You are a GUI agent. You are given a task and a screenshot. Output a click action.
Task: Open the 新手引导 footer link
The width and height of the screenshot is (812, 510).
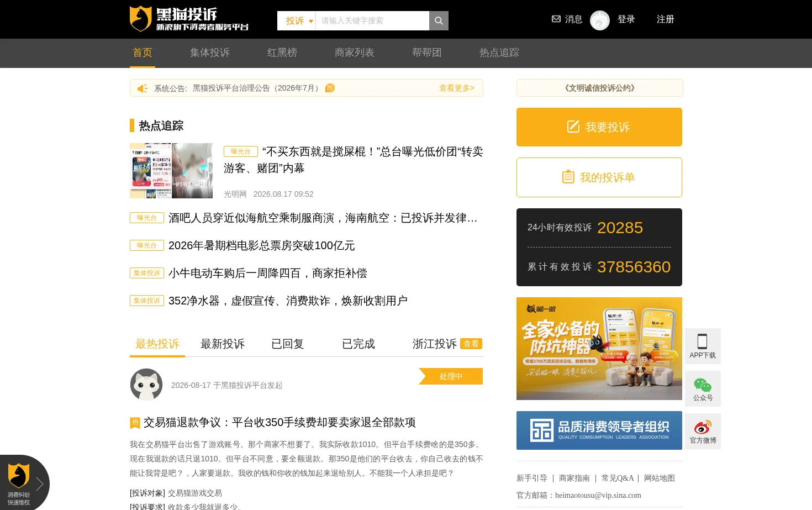[532, 478]
